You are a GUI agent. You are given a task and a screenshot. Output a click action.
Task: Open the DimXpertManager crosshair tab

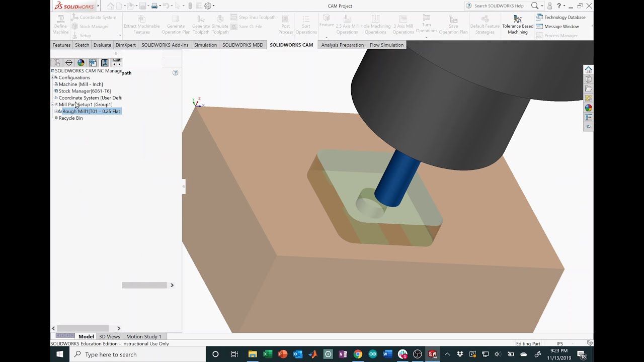[69, 63]
